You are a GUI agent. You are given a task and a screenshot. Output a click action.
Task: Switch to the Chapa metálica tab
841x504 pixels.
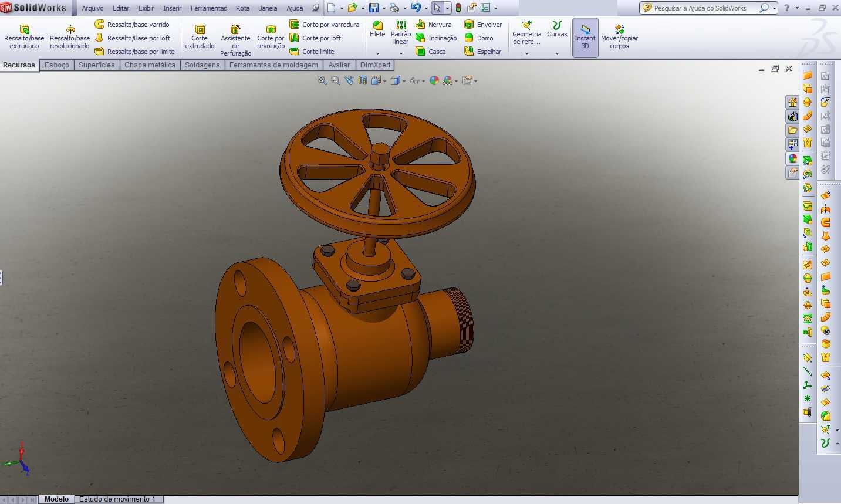(x=150, y=65)
